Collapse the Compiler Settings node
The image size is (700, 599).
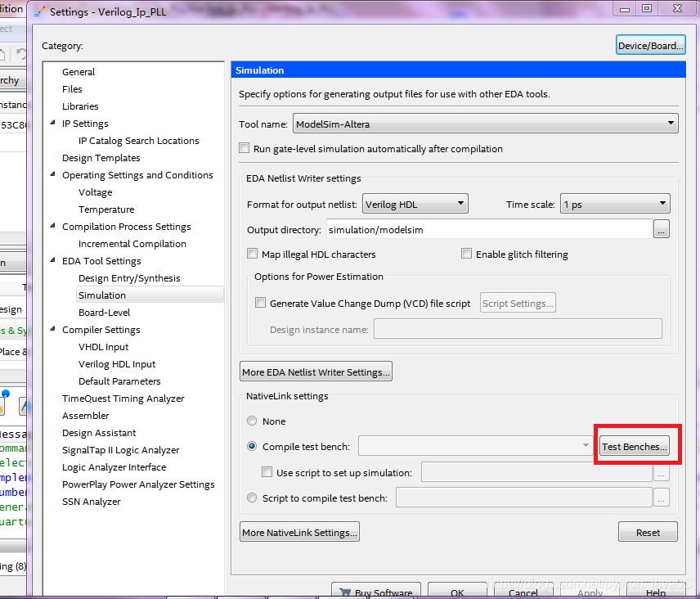coord(52,329)
